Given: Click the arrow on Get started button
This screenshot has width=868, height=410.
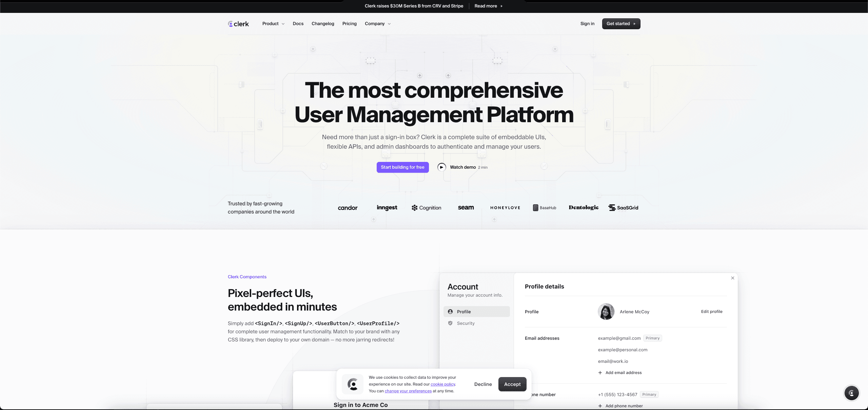Looking at the screenshot, I should click(x=634, y=24).
